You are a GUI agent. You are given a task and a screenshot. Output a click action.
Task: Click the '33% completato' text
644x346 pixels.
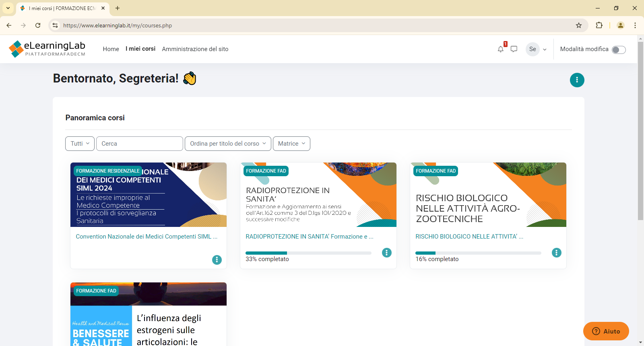tap(267, 259)
